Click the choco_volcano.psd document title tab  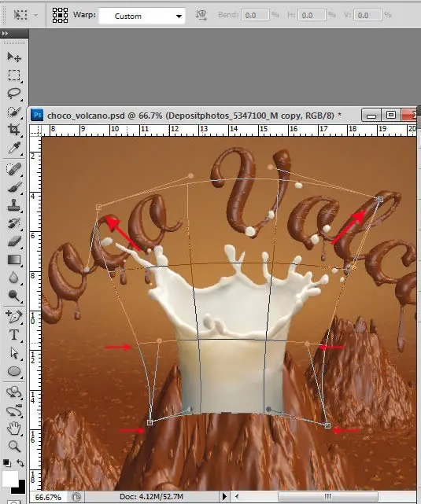click(194, 116)
